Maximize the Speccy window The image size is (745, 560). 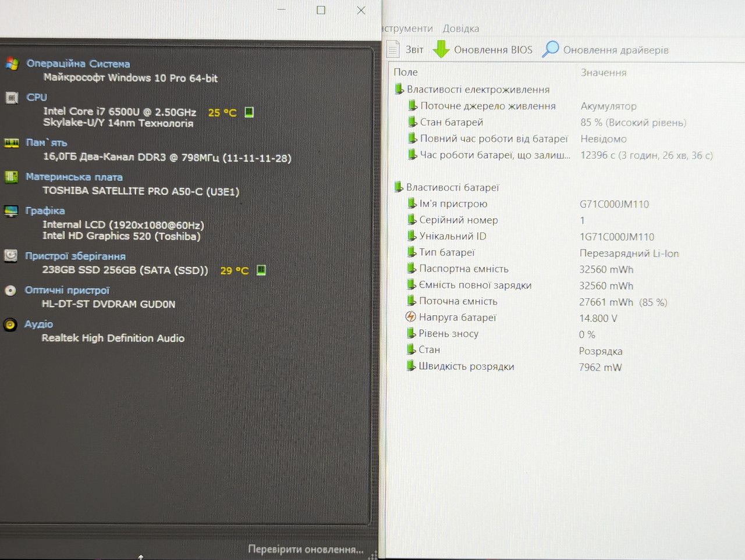point(321,10)
